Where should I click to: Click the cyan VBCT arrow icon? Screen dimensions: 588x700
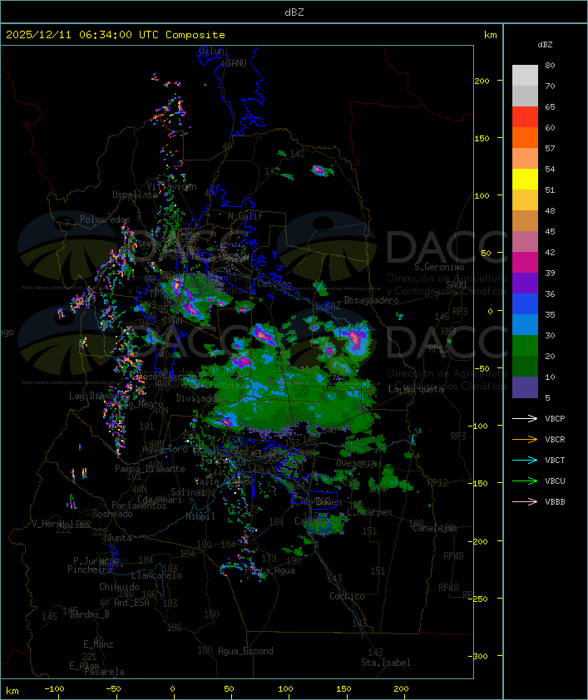pos(525,460)
